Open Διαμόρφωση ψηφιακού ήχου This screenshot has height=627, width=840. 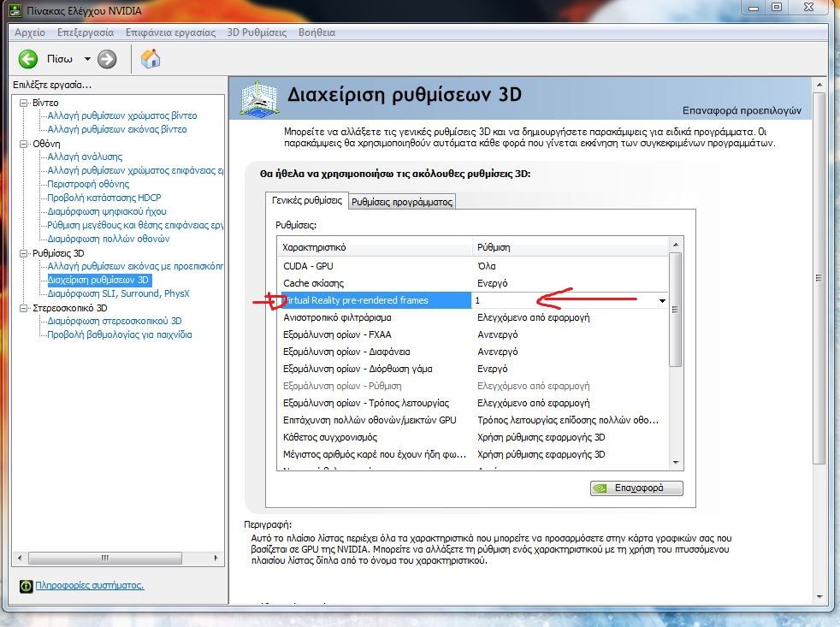[107, 211]
